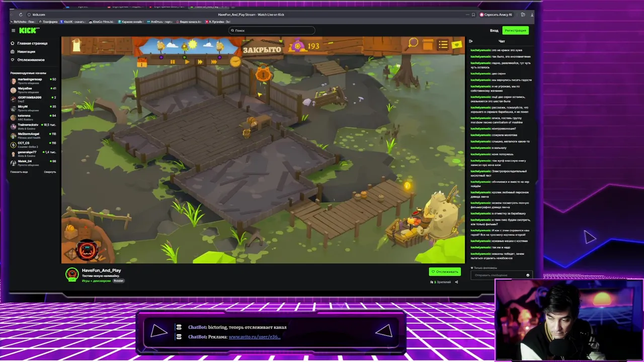Click the purple coin pouch icon

(298, 46)
